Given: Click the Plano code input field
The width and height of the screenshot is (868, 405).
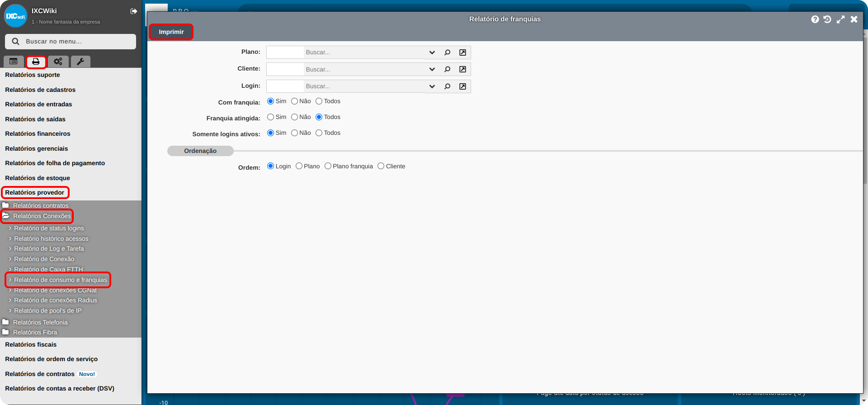Looking at the screenshot, I should coord(285,52).
